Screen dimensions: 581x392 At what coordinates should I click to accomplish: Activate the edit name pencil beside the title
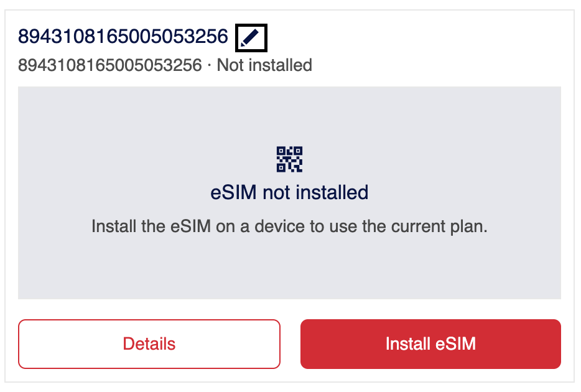click(251, 38)
